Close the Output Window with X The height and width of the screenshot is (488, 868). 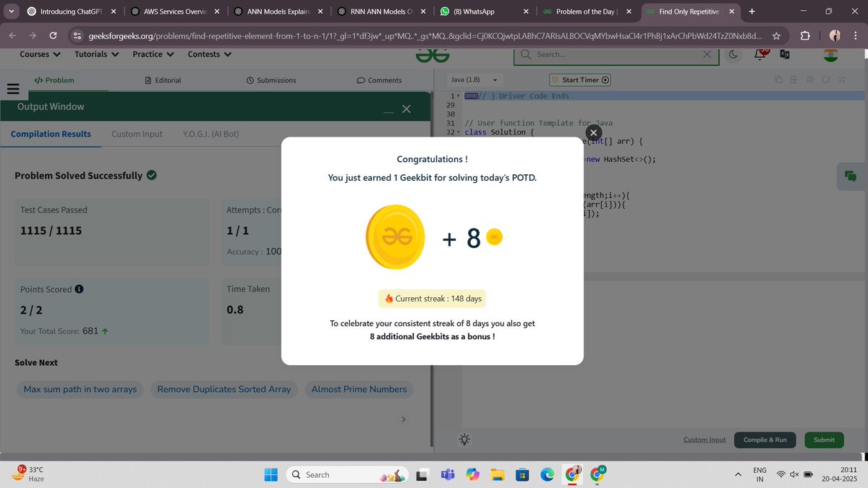pyautogui.click(x=406, y=109)
